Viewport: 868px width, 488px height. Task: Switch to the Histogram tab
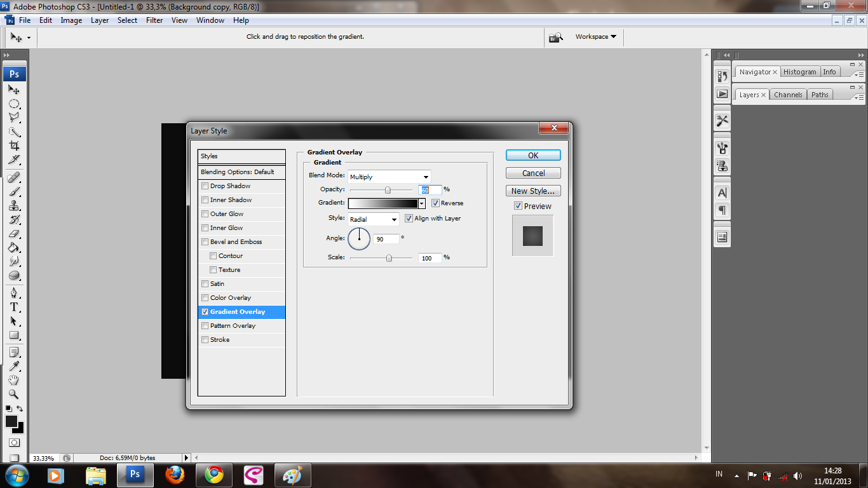[x=799, y=72]
